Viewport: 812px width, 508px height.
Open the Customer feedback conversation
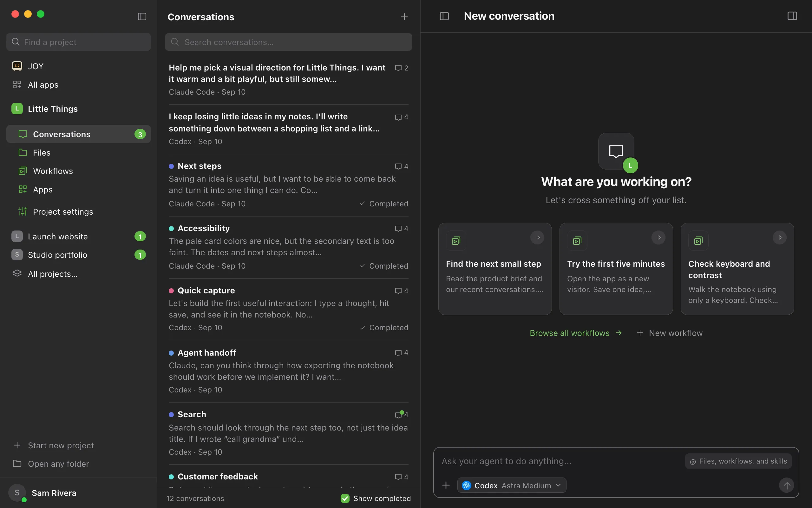tap(289, 477)
